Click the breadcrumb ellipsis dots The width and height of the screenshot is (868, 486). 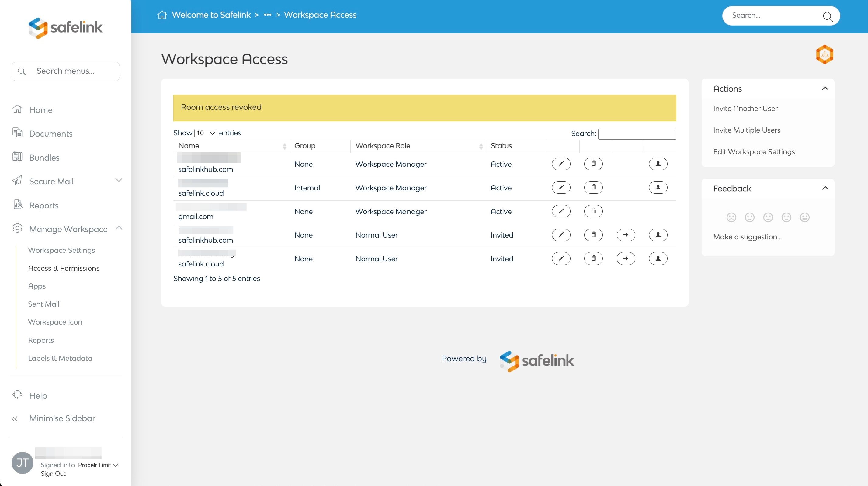click(268, 15)
